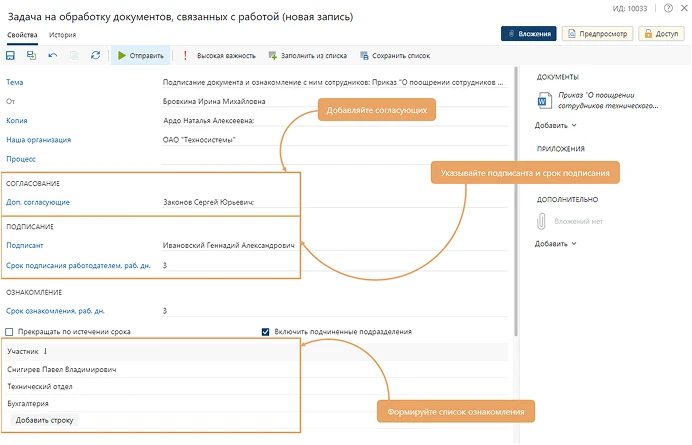Click the Добавить строку button
This screenshot has width=692, height=445.
(45, 420)
